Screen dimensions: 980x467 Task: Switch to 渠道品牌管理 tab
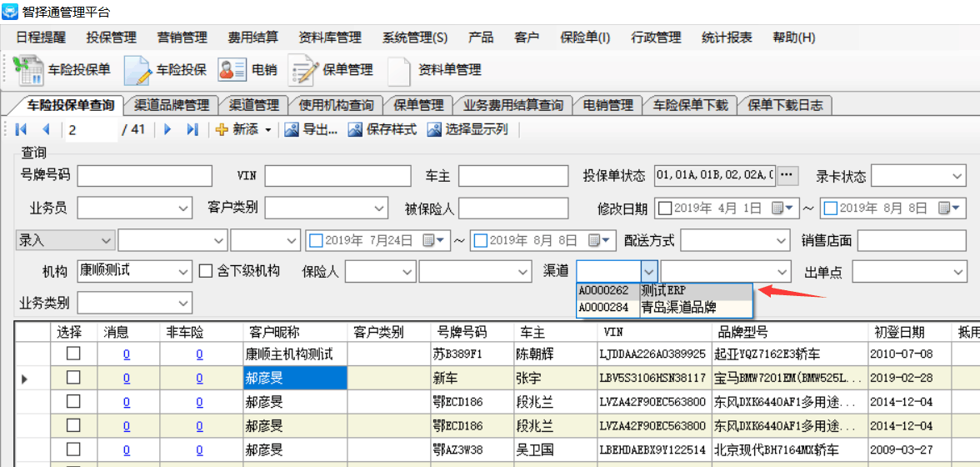(x=172, y=105)
